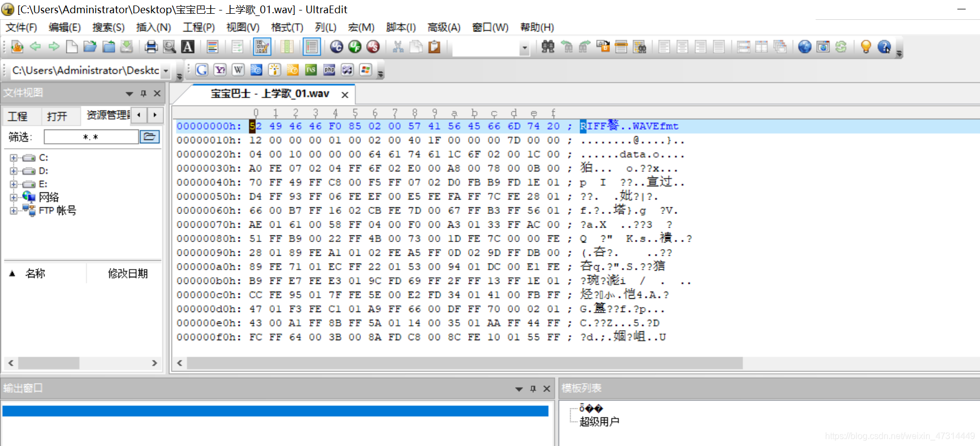
Task: Click the red US UltraSentry icon
Action: pyautogui.click(x=373, y=47)
